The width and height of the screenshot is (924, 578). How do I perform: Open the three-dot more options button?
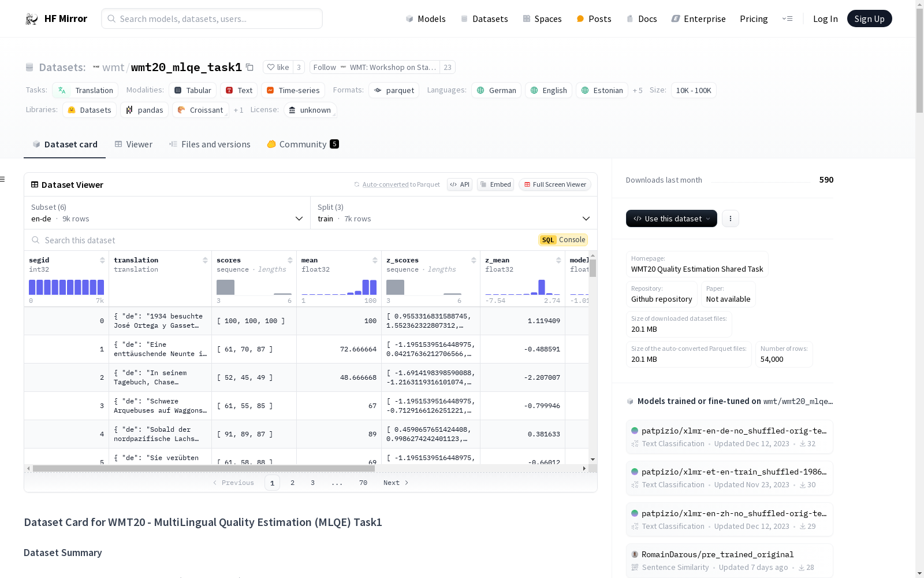tap(731, 218)
